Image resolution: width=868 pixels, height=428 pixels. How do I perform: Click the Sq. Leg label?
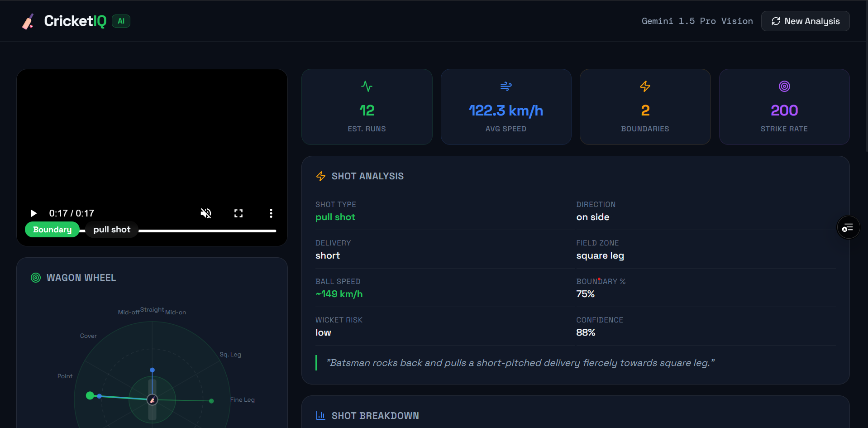(x=230, y=354)
